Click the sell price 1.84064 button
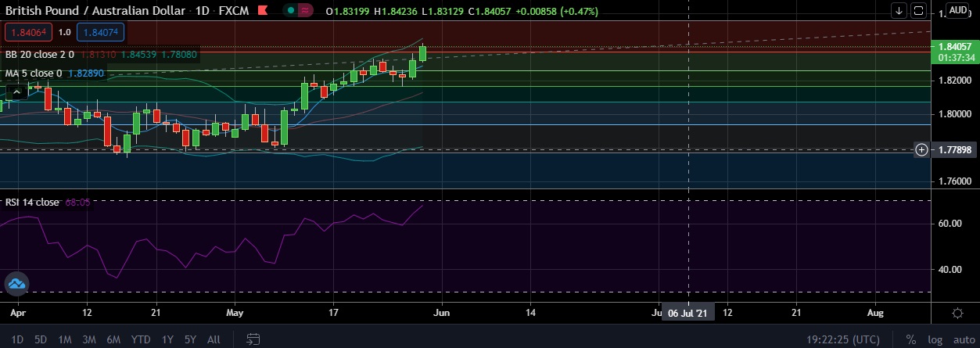 27,32
